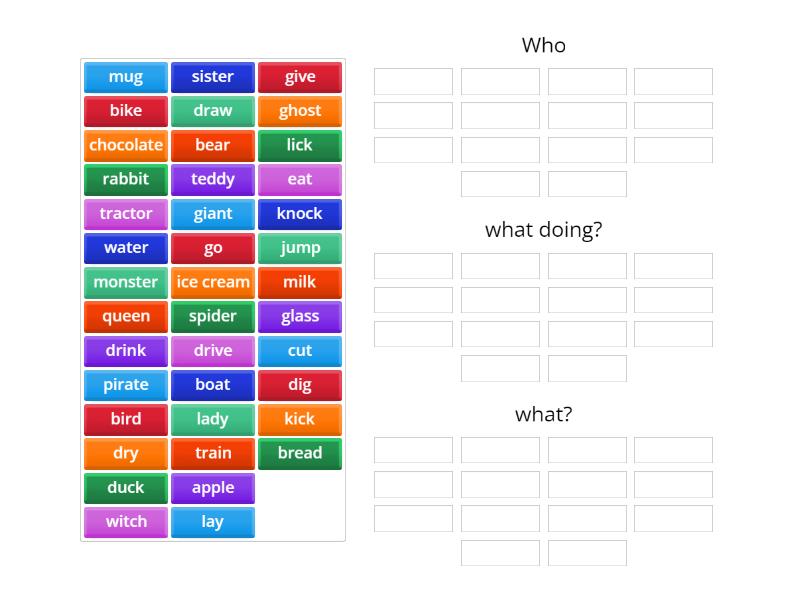Viewport: 800px width, 600px height.
Task: Click first empty slot under 'Who'
Action: [x=413, y=81]
